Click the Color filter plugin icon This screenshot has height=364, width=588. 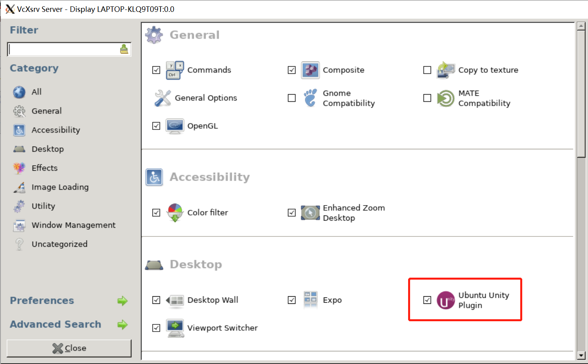point(174,213)
